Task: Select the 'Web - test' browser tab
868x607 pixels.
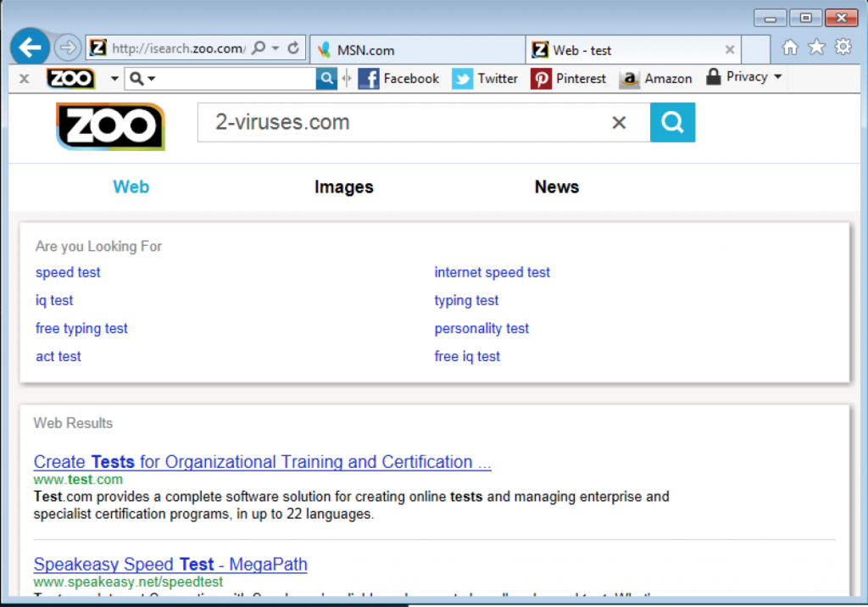Action: pos(633,50)
